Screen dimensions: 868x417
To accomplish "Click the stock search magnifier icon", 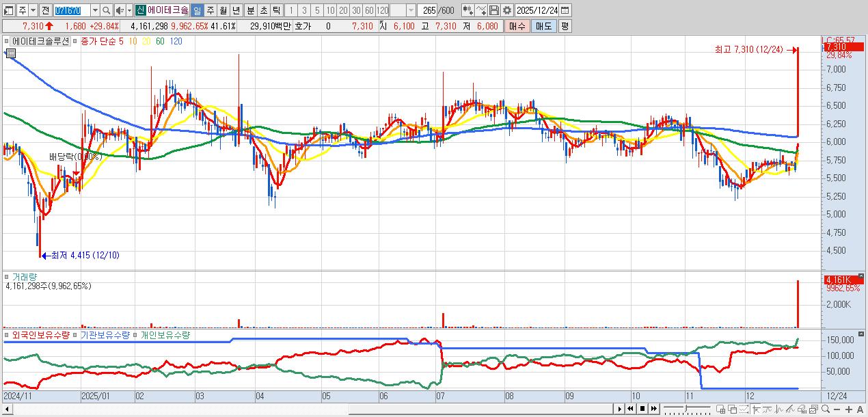I will coord(107,11).
